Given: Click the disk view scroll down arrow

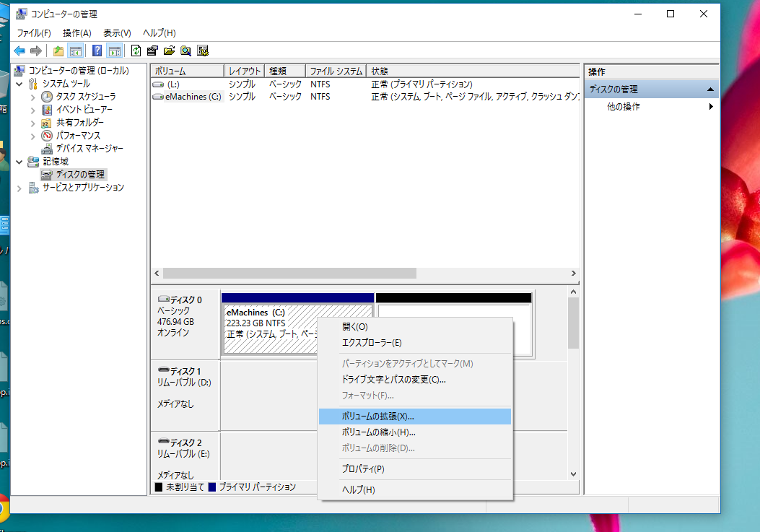Looking at the screenshot, I should point(573,474).
